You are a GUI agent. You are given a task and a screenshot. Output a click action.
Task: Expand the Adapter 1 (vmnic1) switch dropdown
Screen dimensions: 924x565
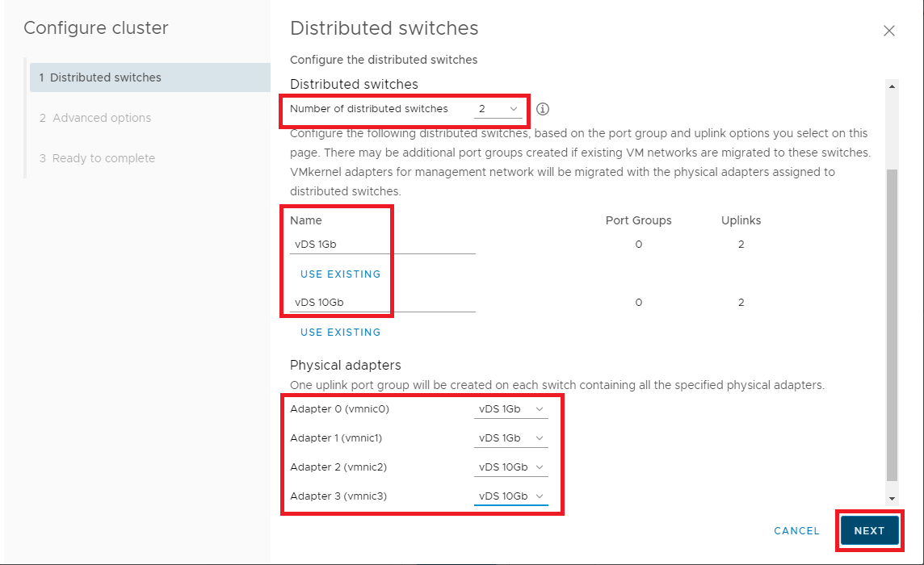point(510,438)
